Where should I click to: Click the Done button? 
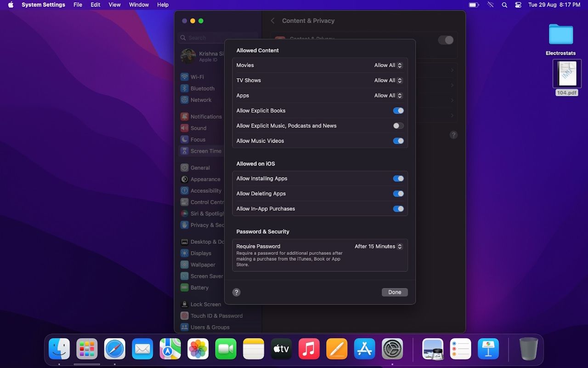pos(395,292)
